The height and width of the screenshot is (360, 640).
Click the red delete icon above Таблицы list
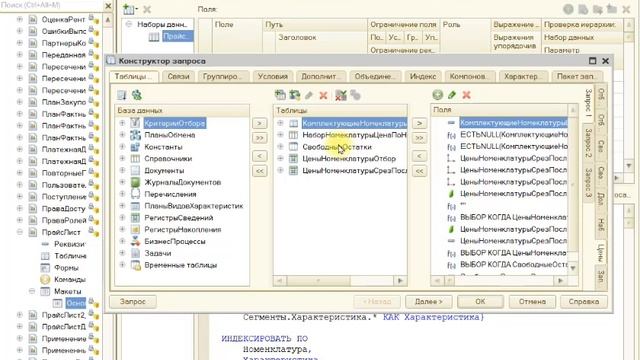(x=323, y=96)
